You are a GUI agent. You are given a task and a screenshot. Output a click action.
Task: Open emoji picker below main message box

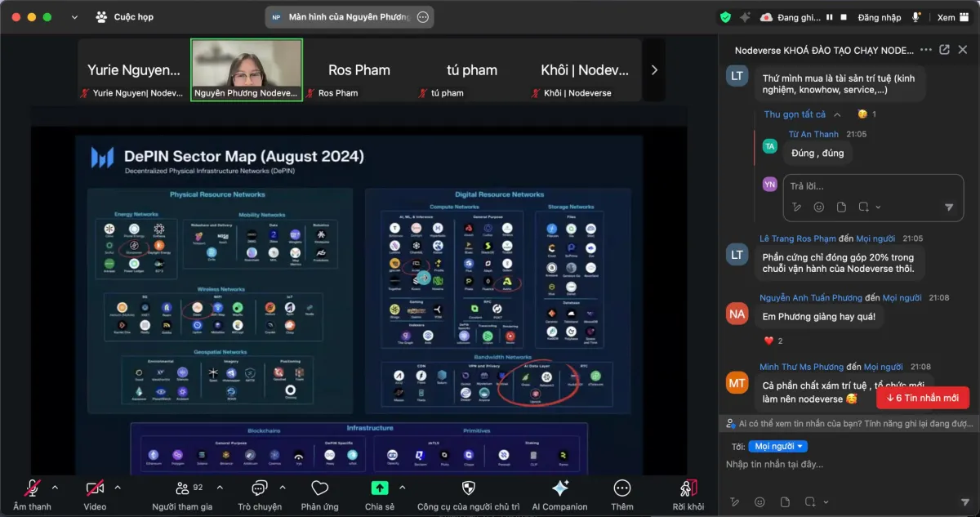coord(760,501)
